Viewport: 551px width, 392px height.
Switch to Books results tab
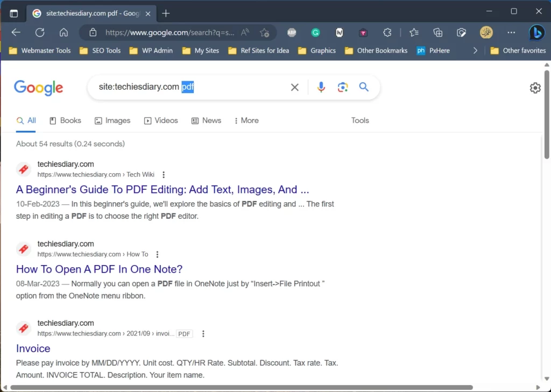65,120
